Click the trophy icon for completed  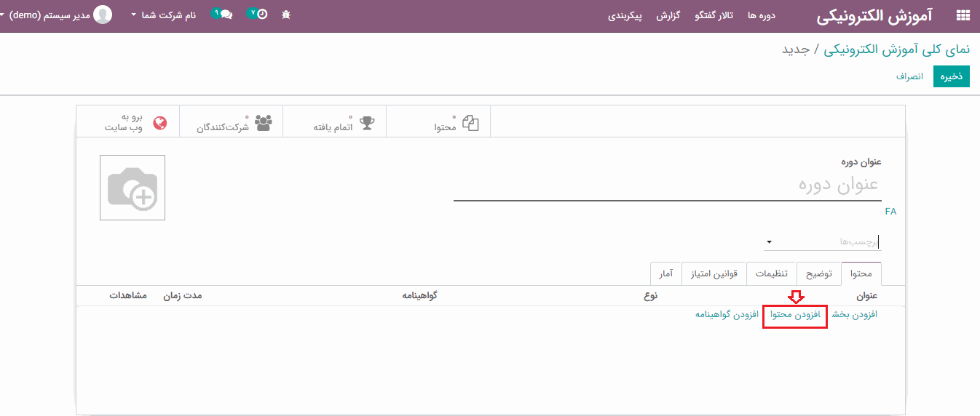point(367,122)
